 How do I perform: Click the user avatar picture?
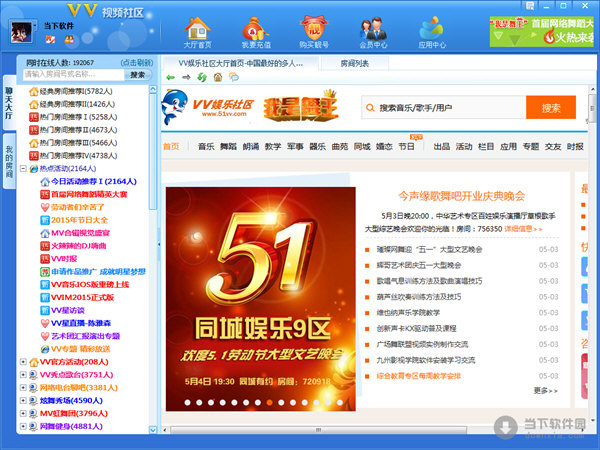(21, 32)
